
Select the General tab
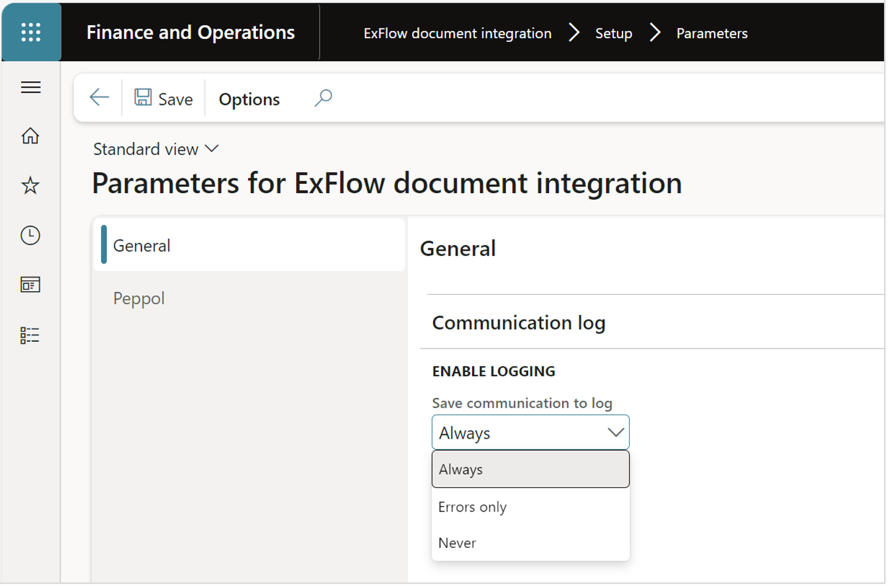click(250, 245)
